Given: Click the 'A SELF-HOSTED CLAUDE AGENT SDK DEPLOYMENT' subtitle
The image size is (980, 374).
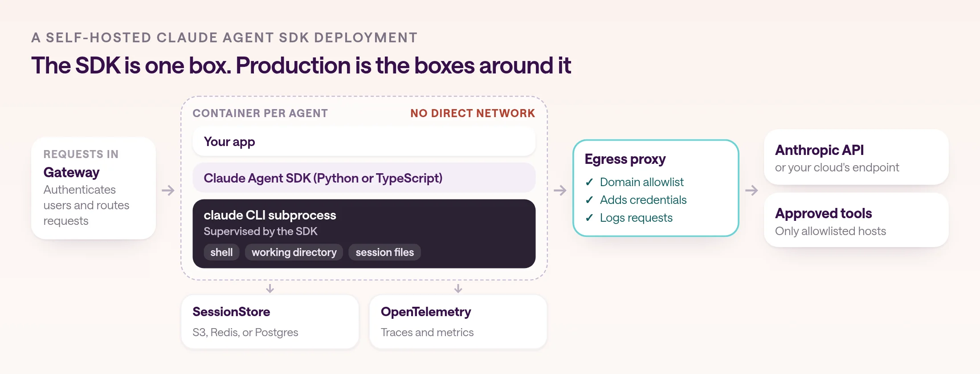Looking at the screenshot, I should pos(225,37).
